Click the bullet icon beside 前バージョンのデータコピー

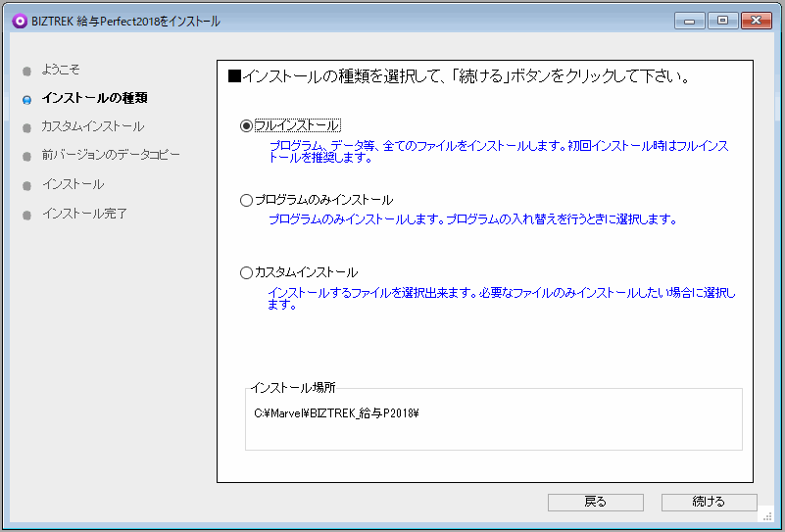coord(27,156)
